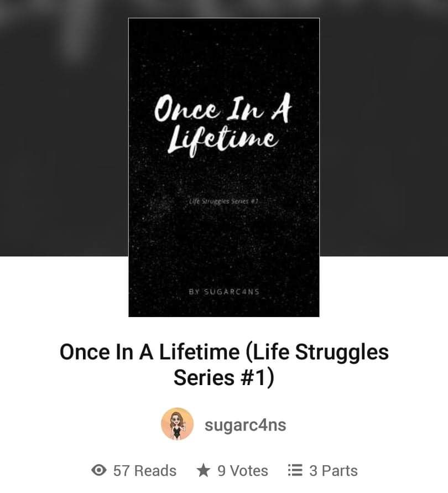Click the script word 'Lifetime' on the cover

tap(222, 140)
